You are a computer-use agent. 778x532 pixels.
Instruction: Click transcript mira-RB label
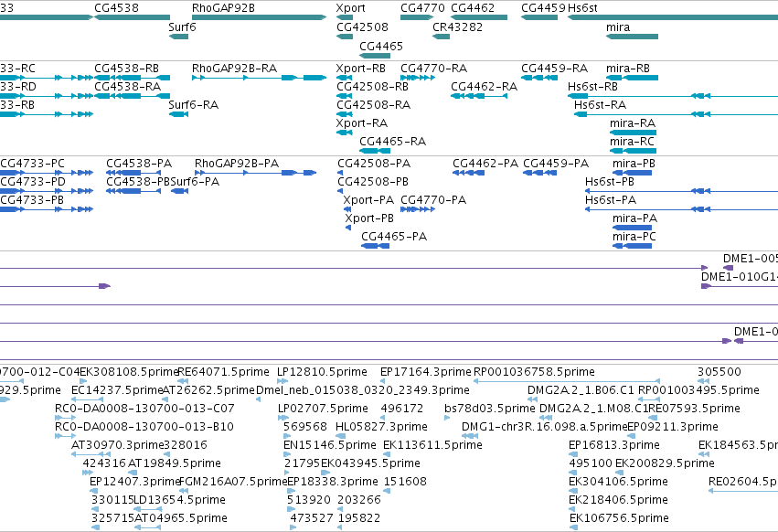[628, 68]
